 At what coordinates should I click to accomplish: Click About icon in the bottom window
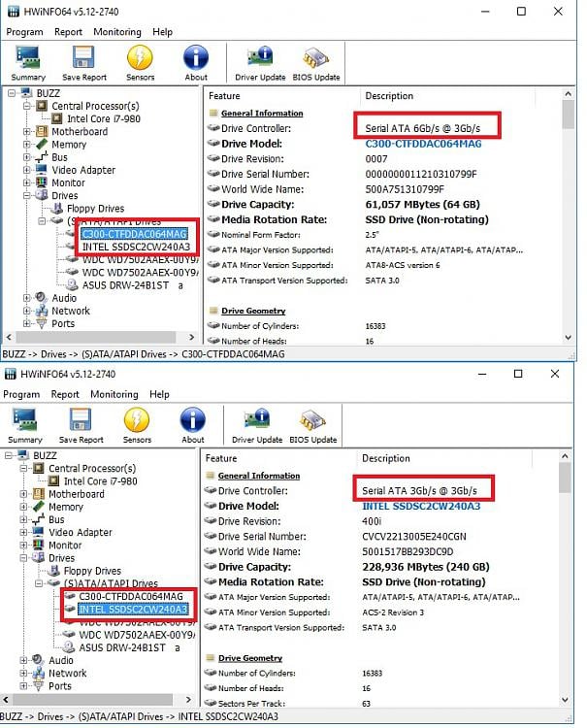192,425
